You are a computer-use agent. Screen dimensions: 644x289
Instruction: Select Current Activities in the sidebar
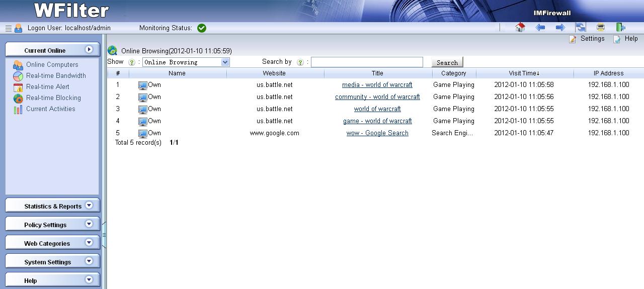tap(50, 109)
